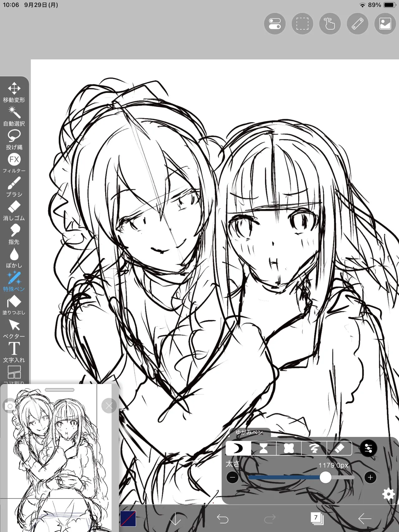Switch to the crescent distortion mode tab
Viewport: 399px width, 532px height.
pos(238,448)
